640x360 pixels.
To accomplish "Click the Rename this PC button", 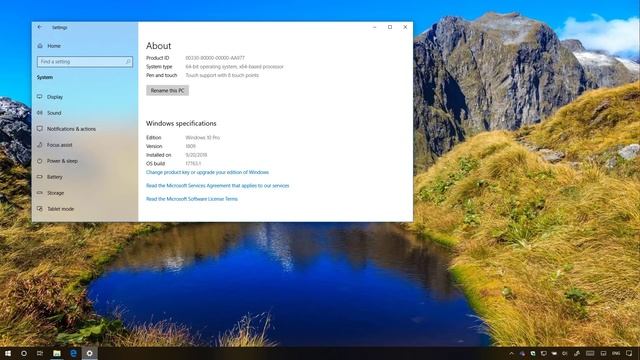I will coord(167,91).
